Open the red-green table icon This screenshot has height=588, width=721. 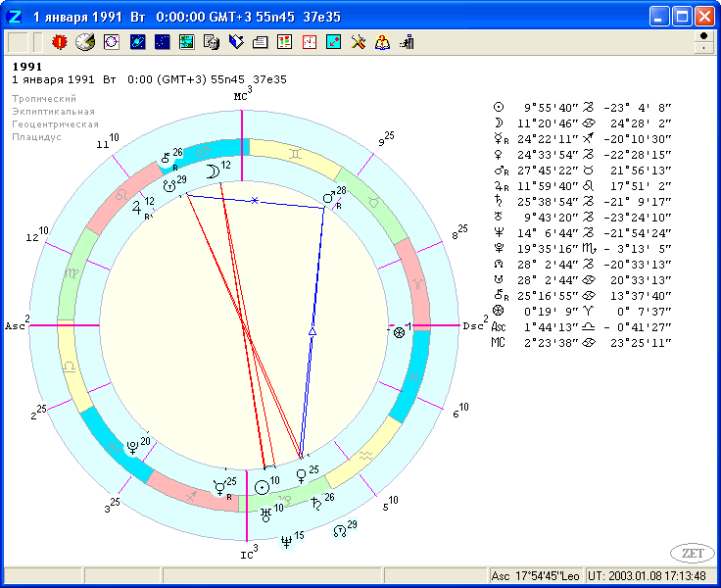285,42
